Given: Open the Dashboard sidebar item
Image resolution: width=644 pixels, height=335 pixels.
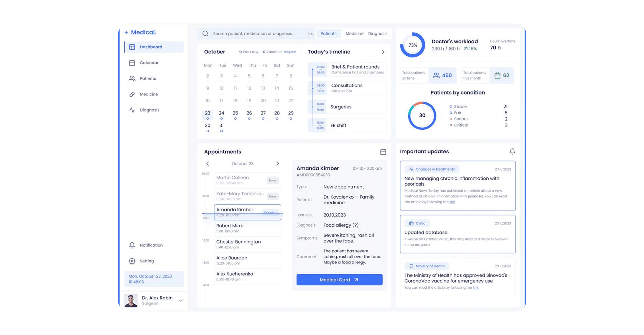Looking at the screenshot, I should pyautogui.click(x=154, y=47).
